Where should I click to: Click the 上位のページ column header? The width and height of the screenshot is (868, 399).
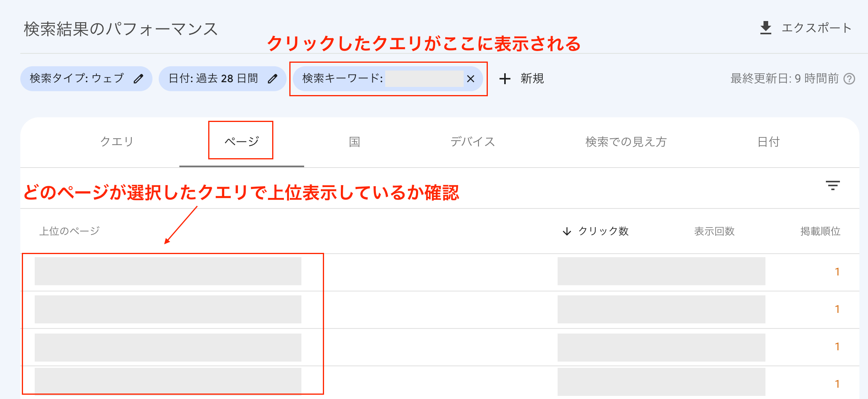click(69, 231)
